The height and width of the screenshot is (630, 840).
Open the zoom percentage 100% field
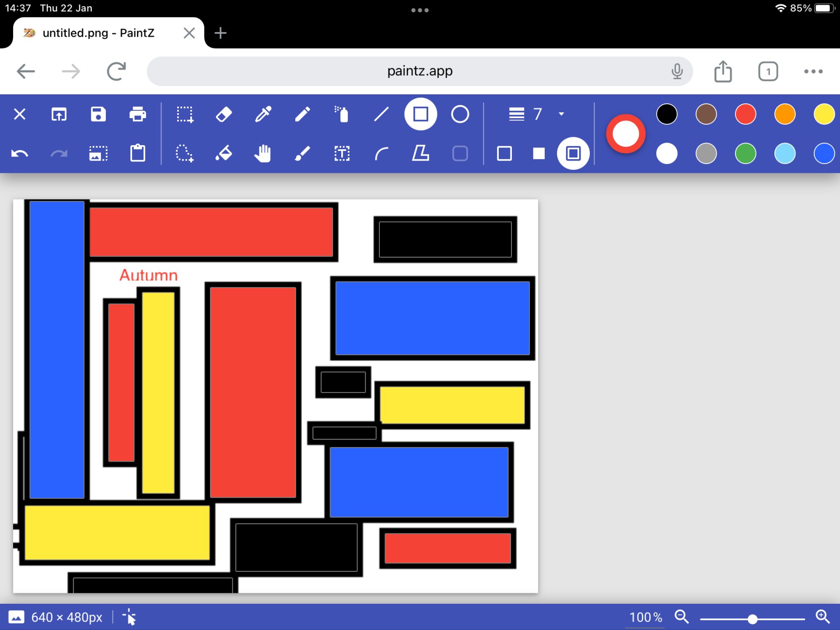point(645,617)
